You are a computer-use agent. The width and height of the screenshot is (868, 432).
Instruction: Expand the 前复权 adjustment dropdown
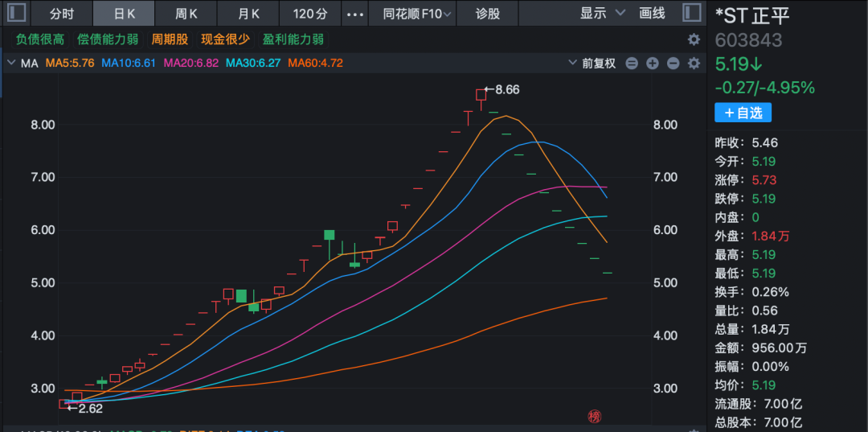[593, 63]
